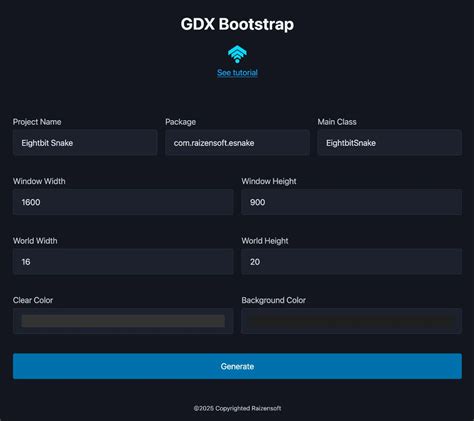Focus the Project Name input field
Image resolution: width=474 pixels, height=421 pixels.
tap(85, 143)
